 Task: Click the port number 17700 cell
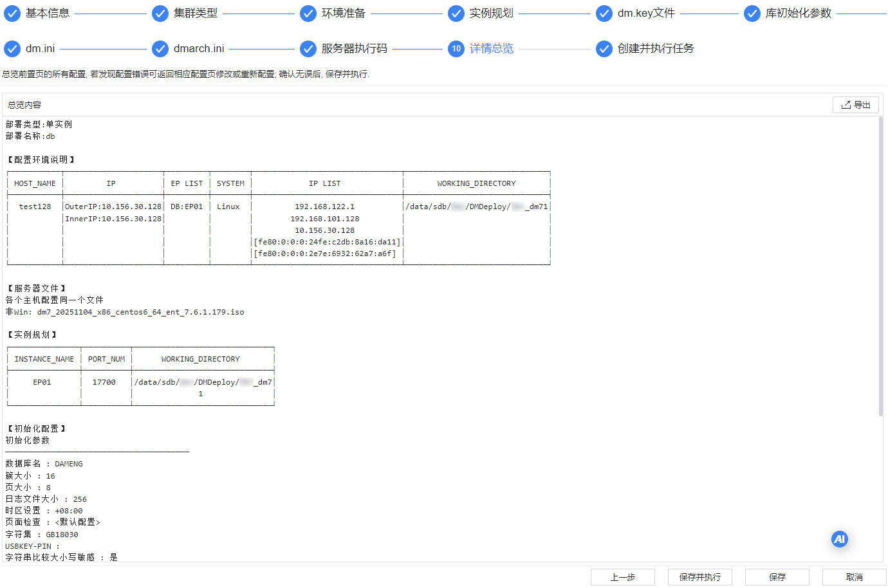click(x=104, y=382)
